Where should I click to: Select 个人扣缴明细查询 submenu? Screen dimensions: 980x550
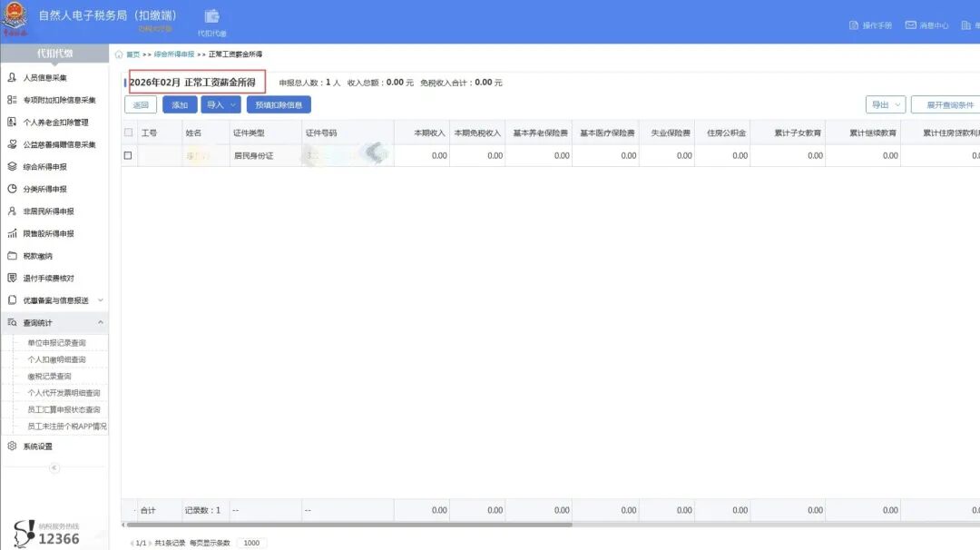tap(57, 360)
